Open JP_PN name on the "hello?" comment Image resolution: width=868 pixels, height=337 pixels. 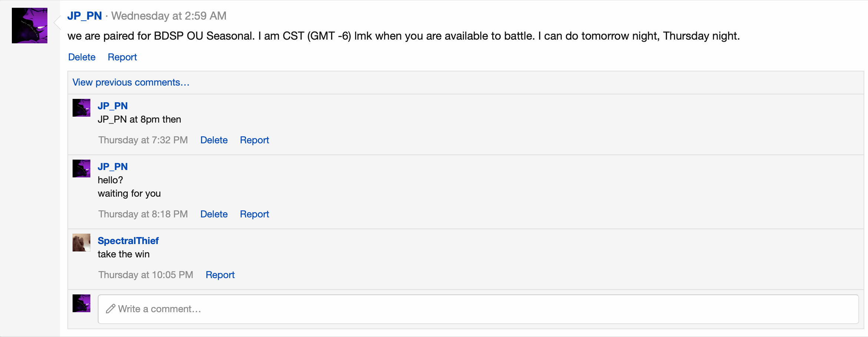pyautogui.click(x=113, y=167)
